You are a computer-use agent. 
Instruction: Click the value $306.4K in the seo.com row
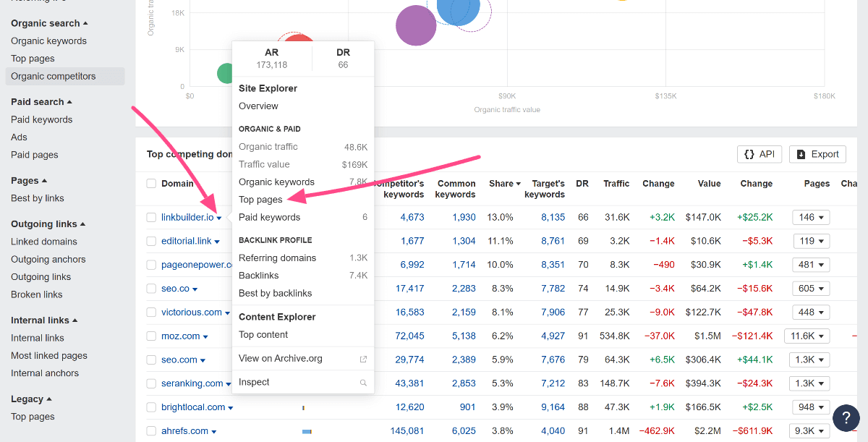pos(703,360)
